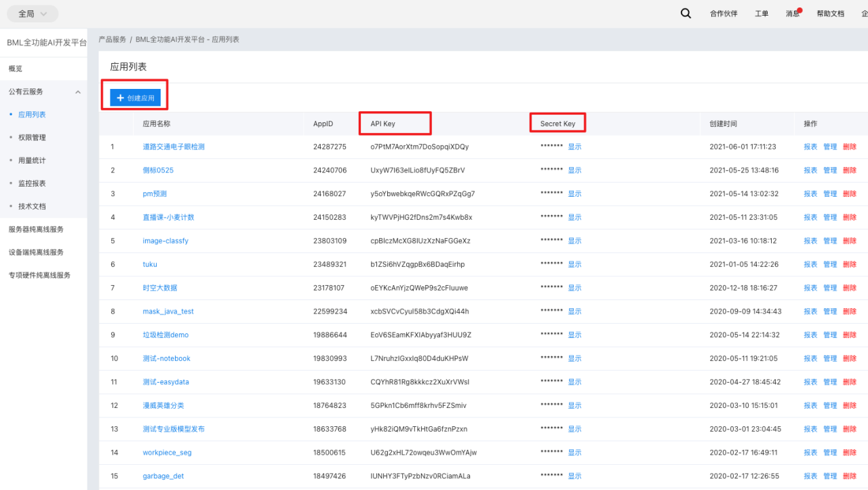The image size is (868, 490).
Task: Open the 时空大数据 app link
Action: coord(160,288)
